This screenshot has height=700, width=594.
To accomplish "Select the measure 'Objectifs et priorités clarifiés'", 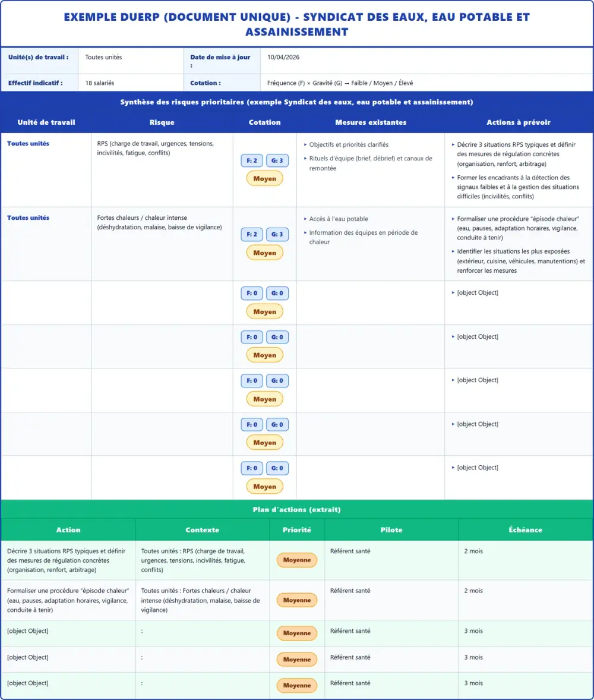I will [349, 144].
